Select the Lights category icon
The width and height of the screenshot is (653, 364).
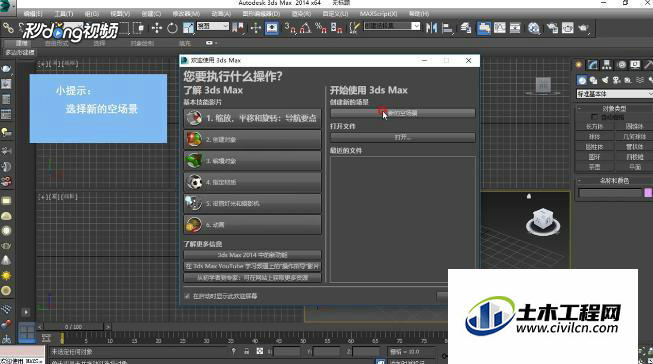605,80
